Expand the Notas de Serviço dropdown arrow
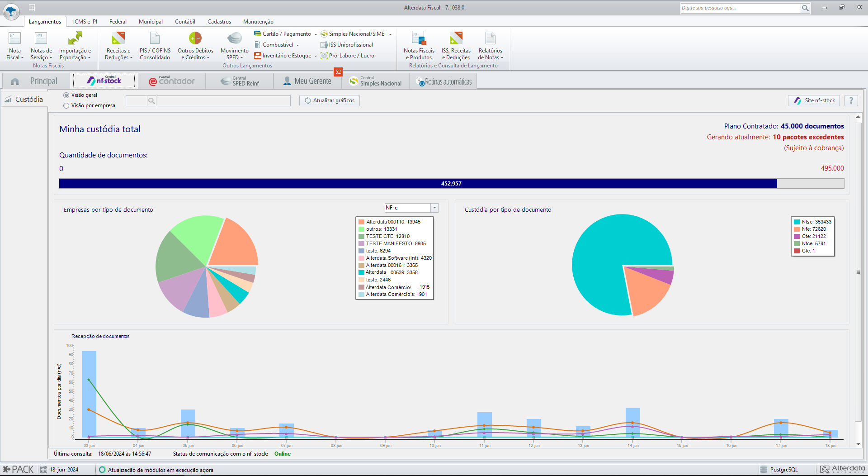868x476 pixels. coord(51,58)
